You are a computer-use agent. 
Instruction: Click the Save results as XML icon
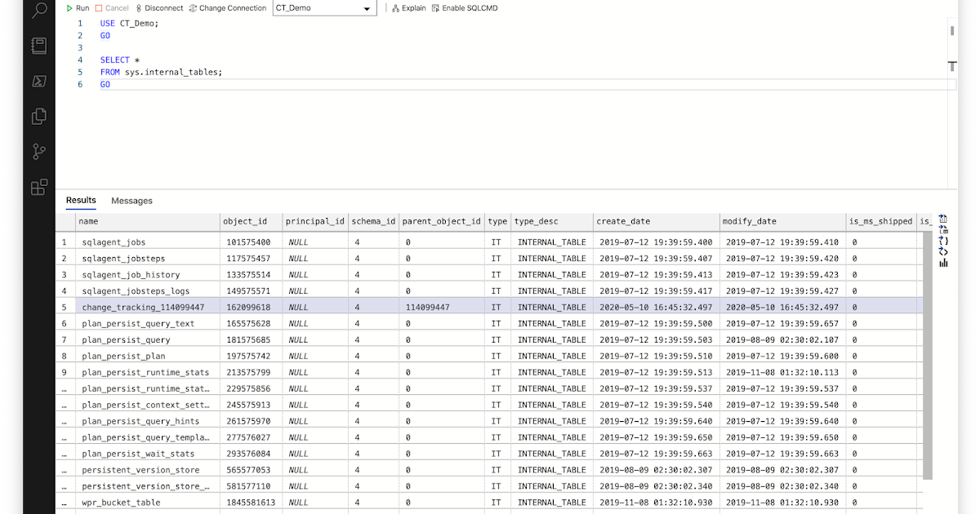click(x=943, y=251)
